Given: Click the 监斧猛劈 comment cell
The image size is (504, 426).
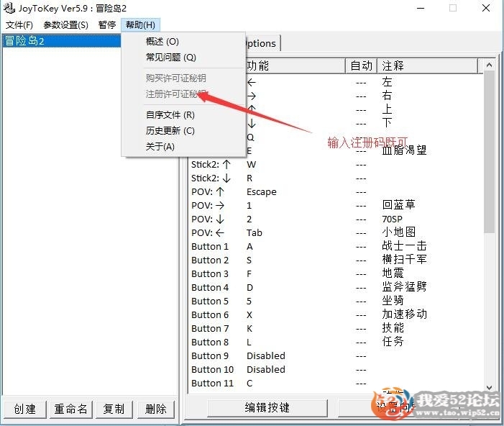Looking at the screenshot, I should coord(404,286).
